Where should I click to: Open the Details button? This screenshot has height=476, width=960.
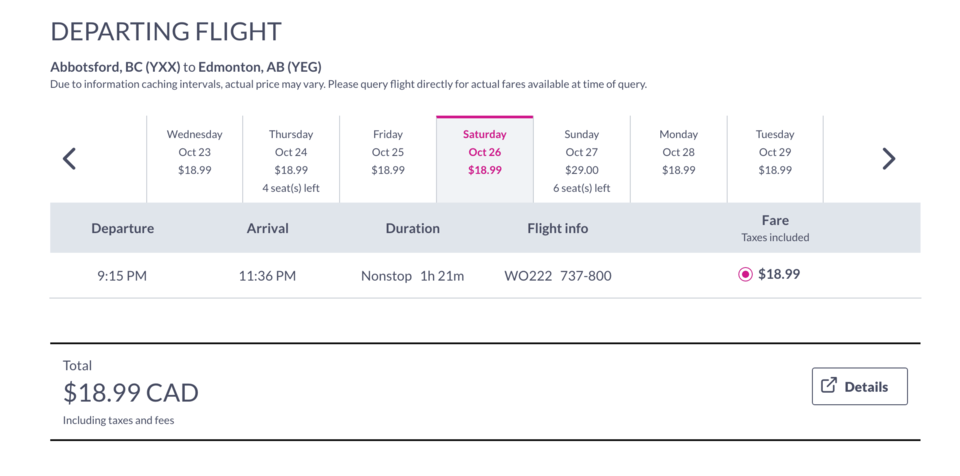[860, 387]
